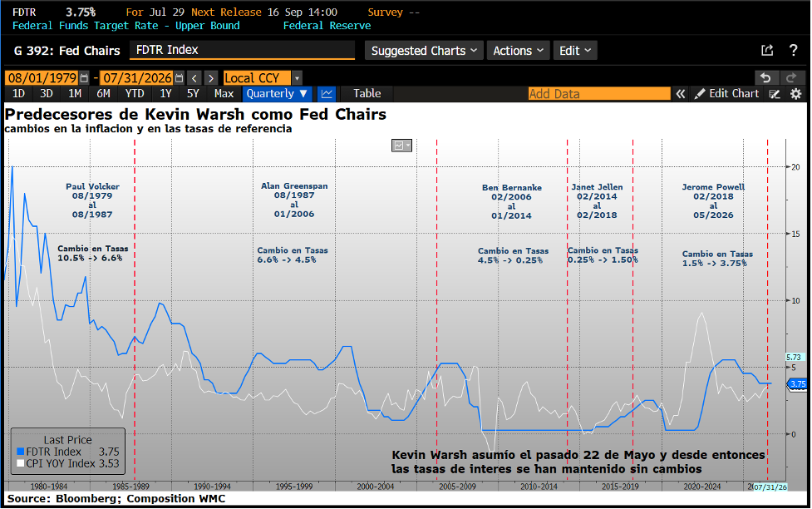This screenshot has height=509, width=812.
Task: Export or share the chart
Action: [x=767, y=50]
